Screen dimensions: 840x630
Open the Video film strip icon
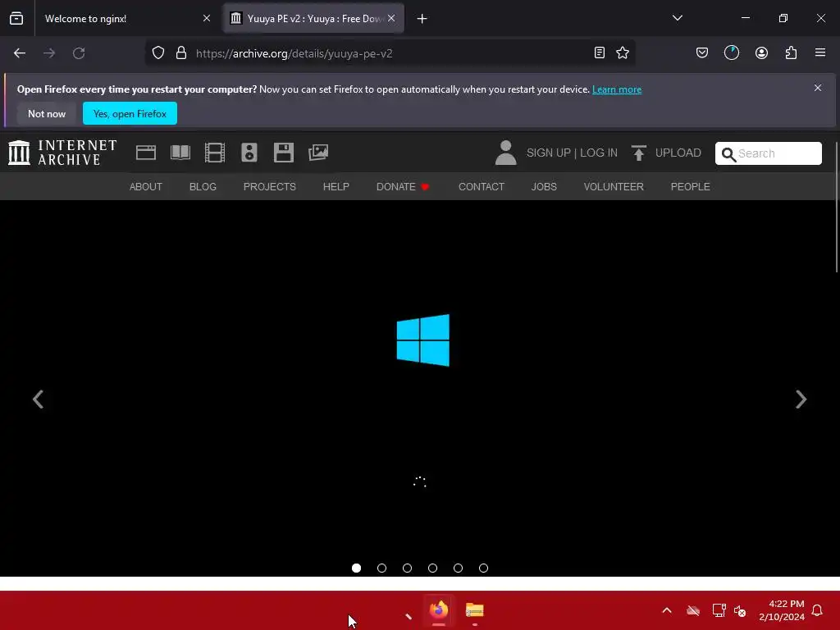click(215, 153)
